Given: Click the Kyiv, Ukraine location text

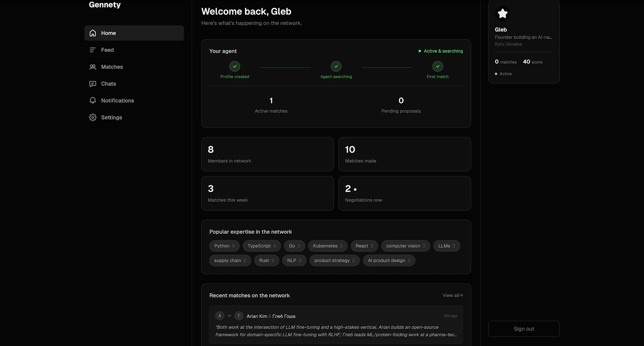Looking at the screenshot, I should (508, 44).
